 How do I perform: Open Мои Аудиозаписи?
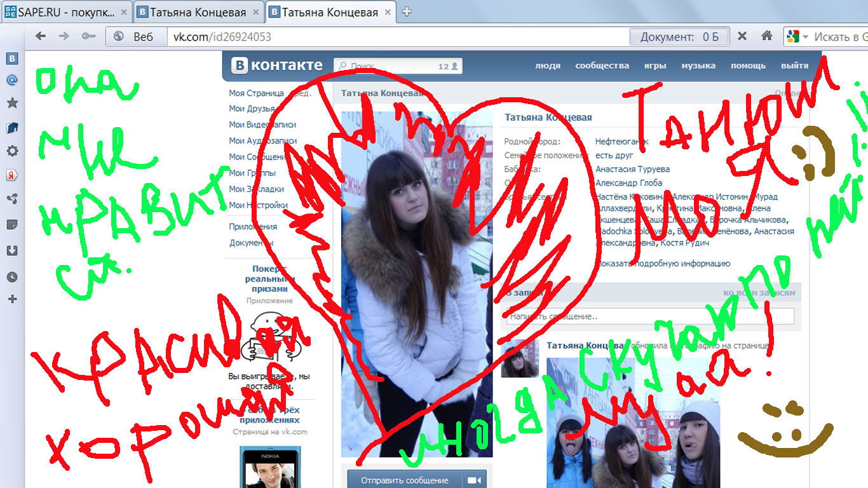(x=262, y=140)
